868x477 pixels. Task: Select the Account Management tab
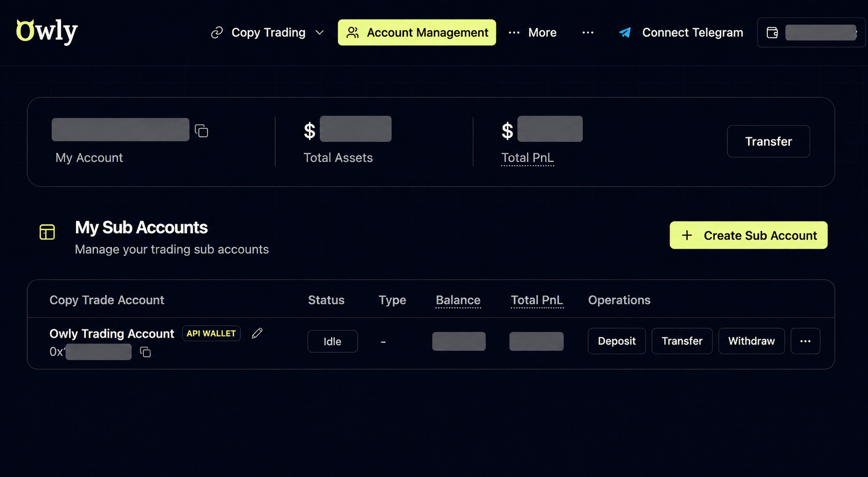[417, 32]
